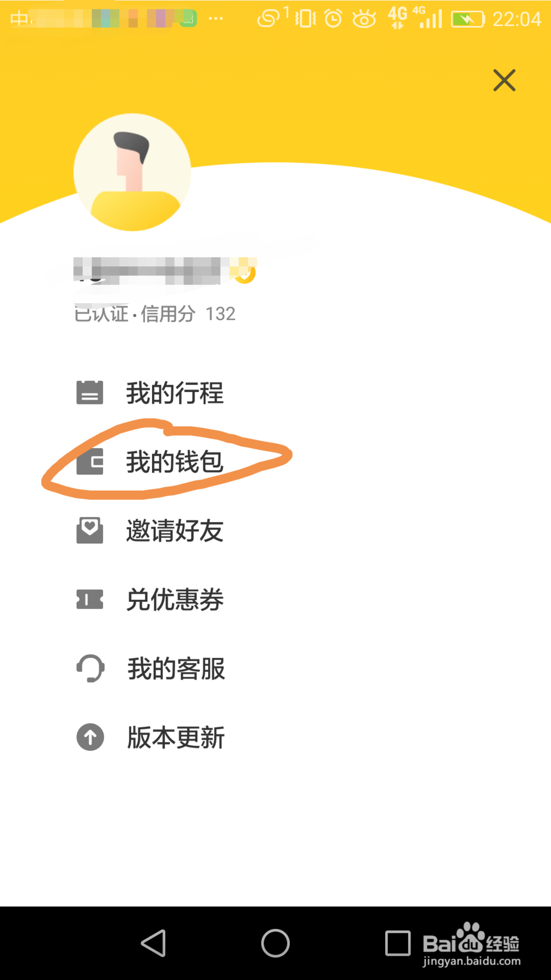The image size is (551, 980).
Task: Tap the headset customer service icon
Action: click(90, 668)
